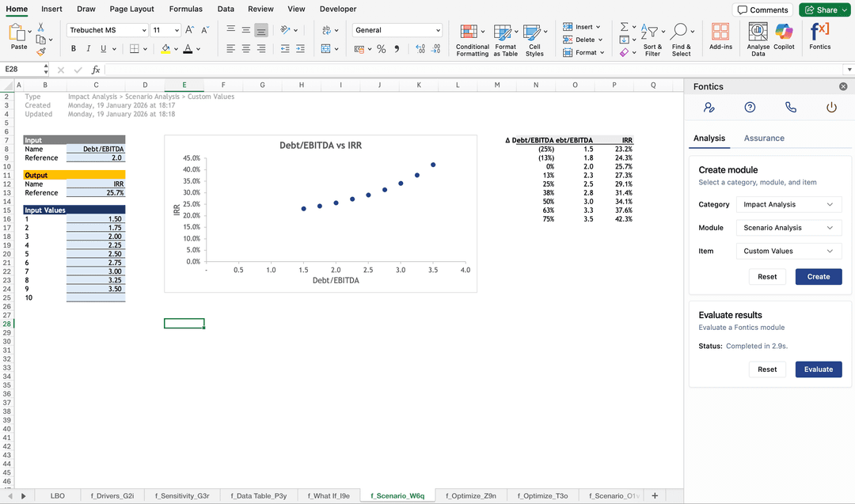The height and width of the screenshot is (504, 855).
Task: Open Format as Table gallery
Action: (505, 40)
